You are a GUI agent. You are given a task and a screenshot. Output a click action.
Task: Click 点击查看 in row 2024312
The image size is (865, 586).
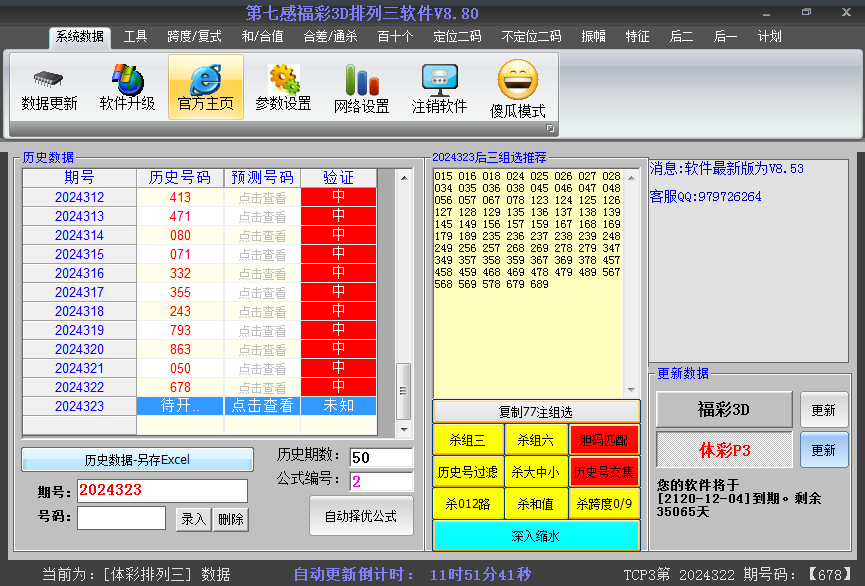pos(262,198)
